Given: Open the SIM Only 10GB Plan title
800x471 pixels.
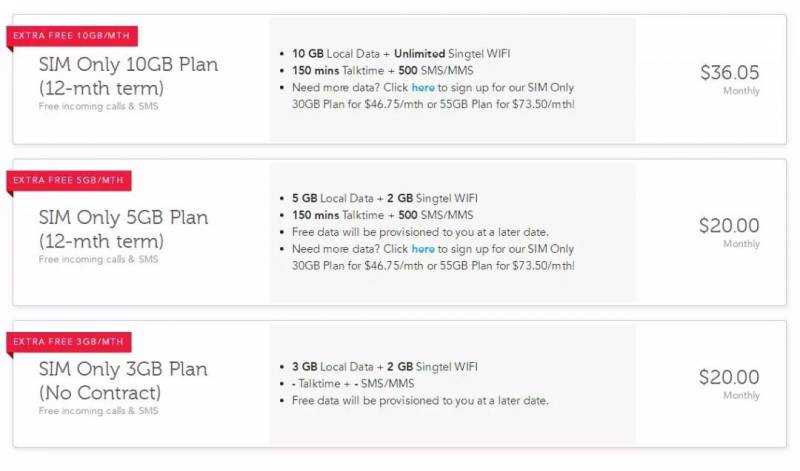Looking at the screenshot, I should 128,65.
